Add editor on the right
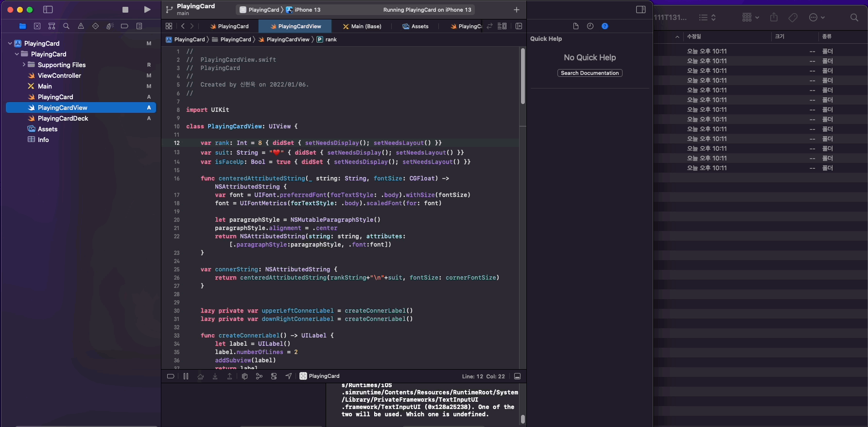868x427 pixels. tap(519, 26)
